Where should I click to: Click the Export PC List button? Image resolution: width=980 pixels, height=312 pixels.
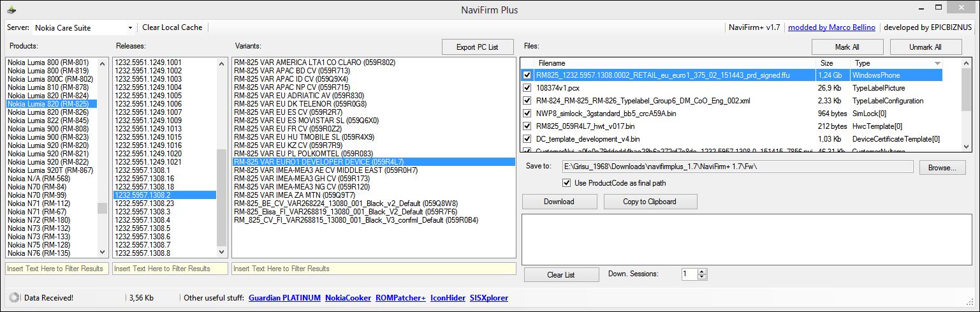(x=478, y=47)
